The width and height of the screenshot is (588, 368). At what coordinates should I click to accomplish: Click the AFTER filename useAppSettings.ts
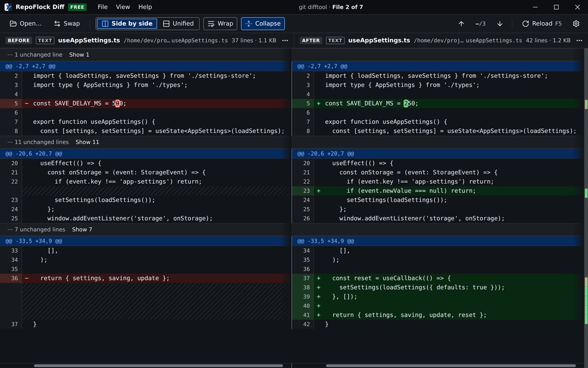point(379,40)
